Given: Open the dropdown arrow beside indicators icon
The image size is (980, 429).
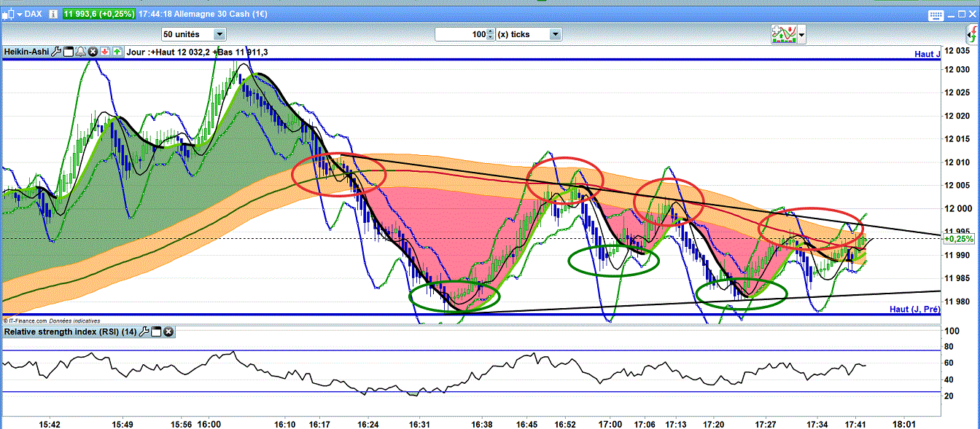Looking at the screenshot, I should pyautogui.click(x=802, y=34).
